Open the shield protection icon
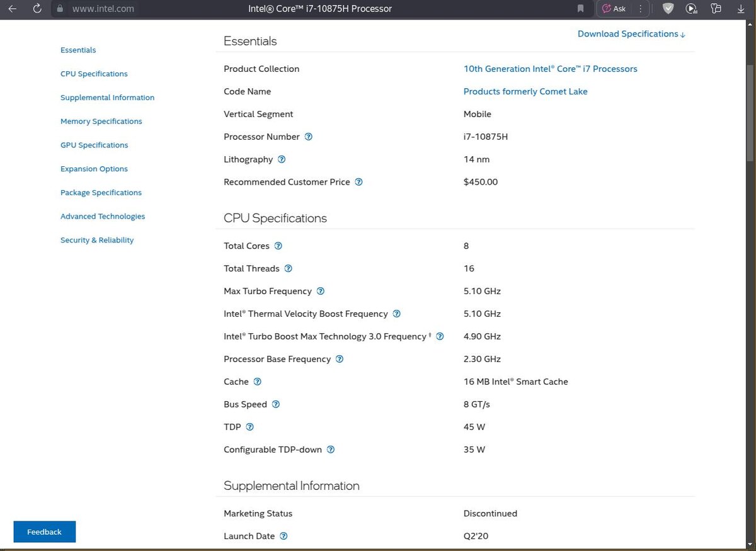The height and width of the screenshot is (551, 756). click(668, 9)
